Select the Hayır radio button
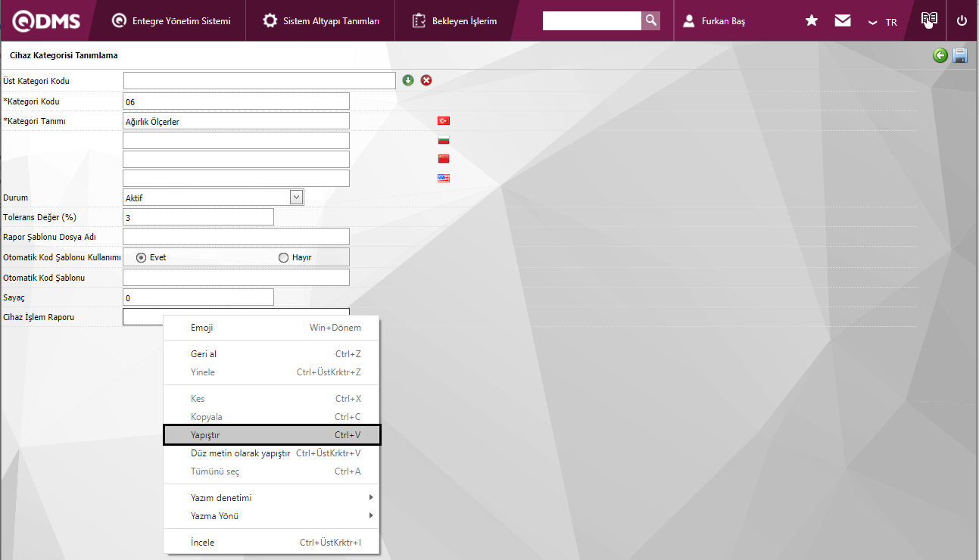Screen dimensions: 979x560 point(284,257)
